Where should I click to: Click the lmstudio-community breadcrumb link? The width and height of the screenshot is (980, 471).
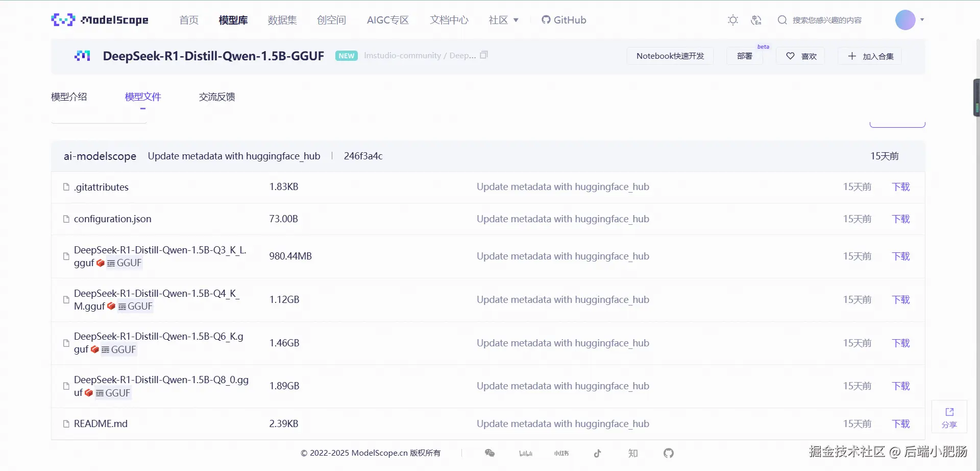[402, 55]
